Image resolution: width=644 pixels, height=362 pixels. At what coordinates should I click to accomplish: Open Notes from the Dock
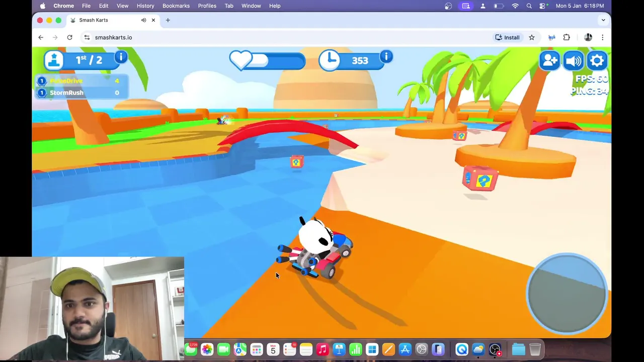click(306, 349)
